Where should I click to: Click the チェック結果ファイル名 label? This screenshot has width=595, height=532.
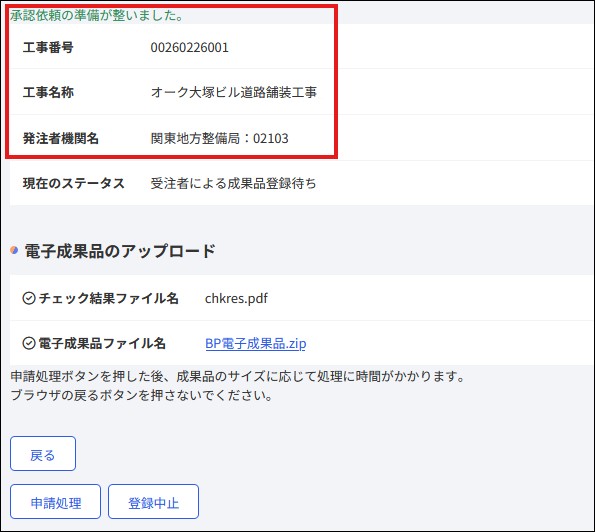[x=109, y=298]
